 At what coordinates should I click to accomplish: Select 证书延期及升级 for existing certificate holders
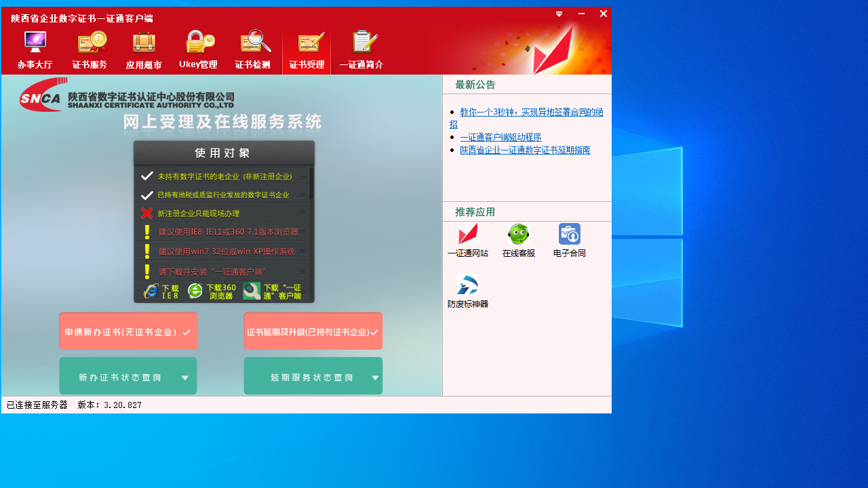[x=313, y=331]
